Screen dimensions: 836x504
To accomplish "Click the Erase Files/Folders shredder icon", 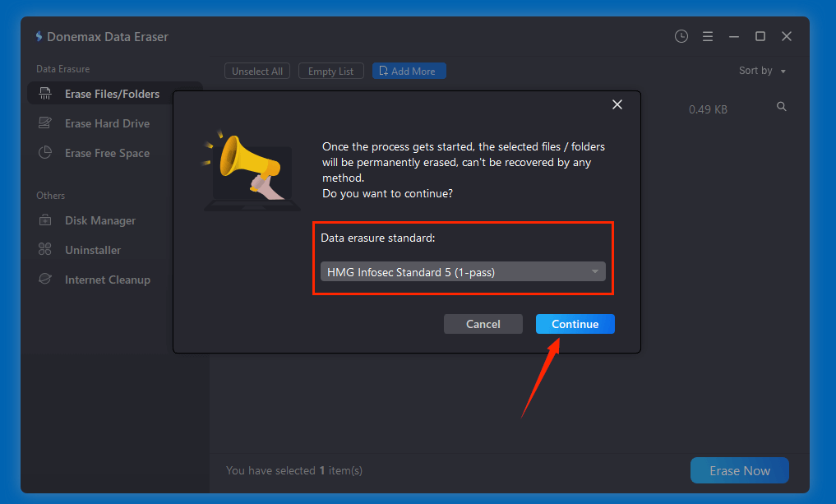I will tap(46, 94).
